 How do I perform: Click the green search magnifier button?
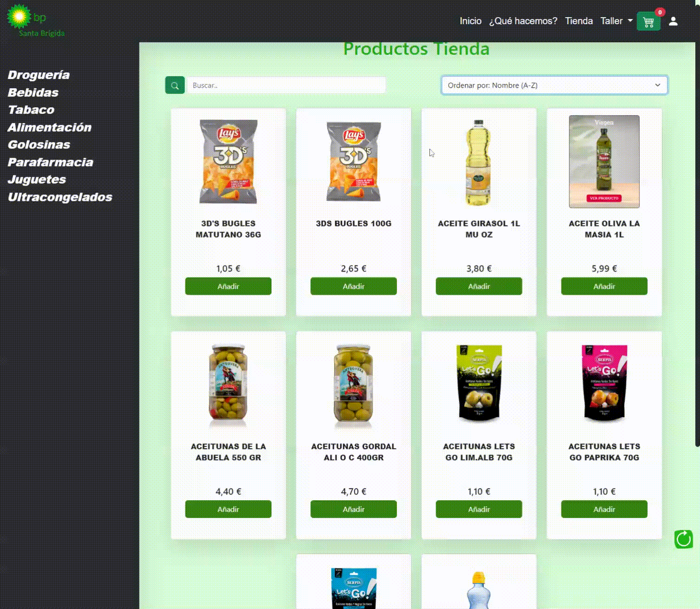[175, 85]
